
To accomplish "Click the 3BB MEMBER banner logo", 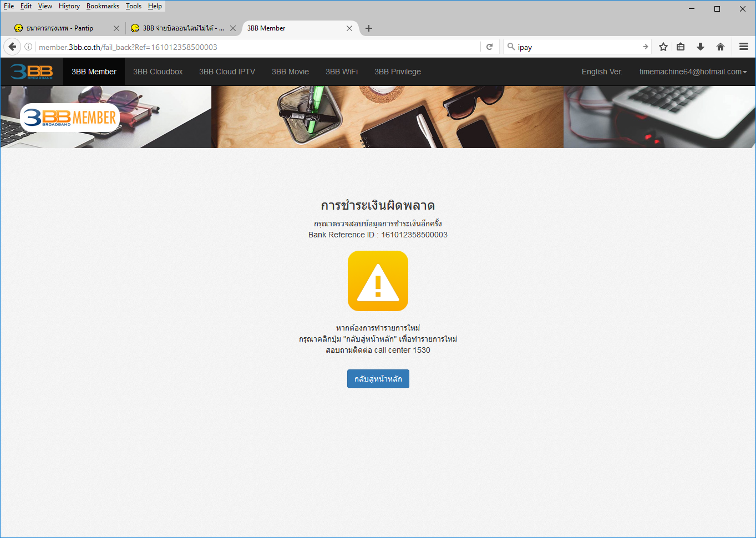I will pos(70,117).
